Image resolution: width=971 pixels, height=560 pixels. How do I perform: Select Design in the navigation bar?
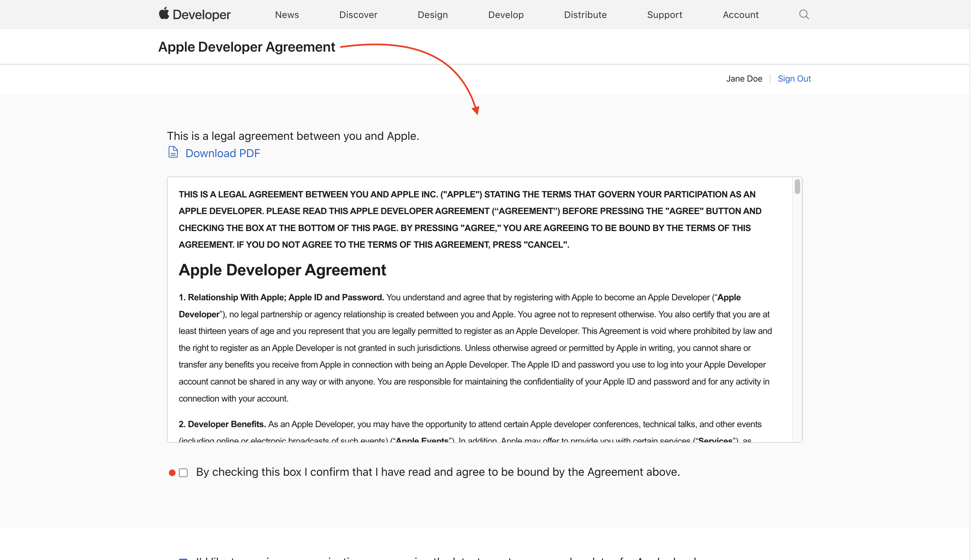pos(432,15)
